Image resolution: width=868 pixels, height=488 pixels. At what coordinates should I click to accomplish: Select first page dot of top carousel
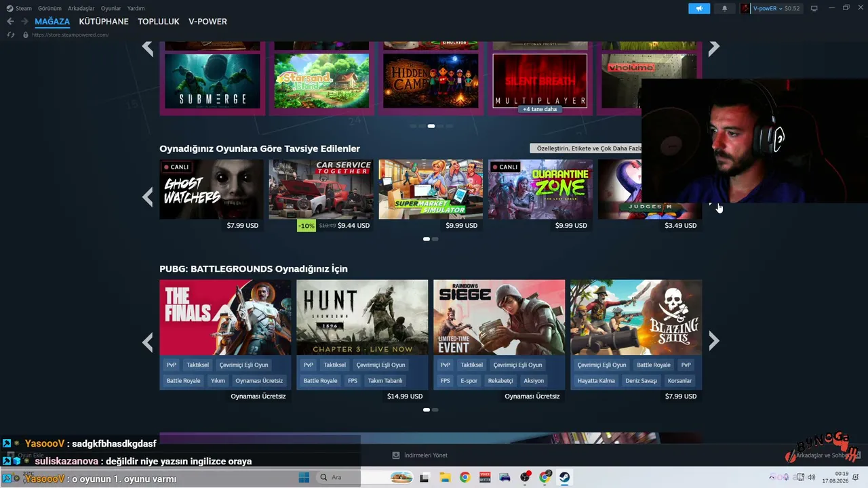pos(413,126)
